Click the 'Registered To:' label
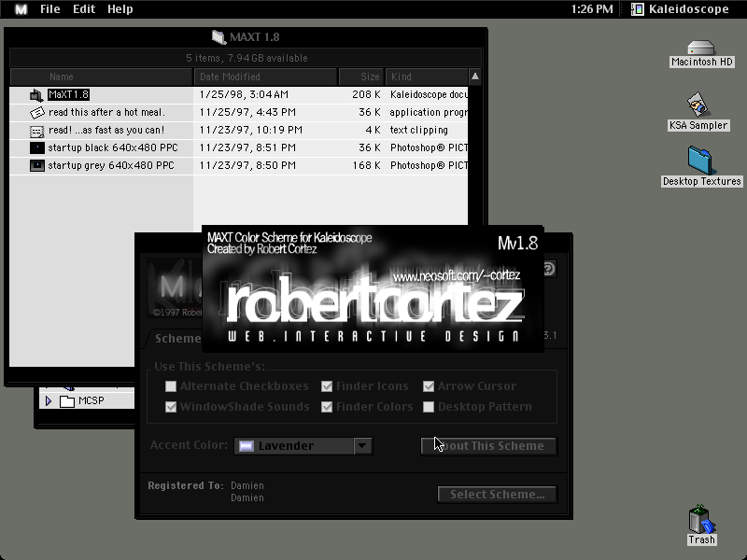 point(186,485)
